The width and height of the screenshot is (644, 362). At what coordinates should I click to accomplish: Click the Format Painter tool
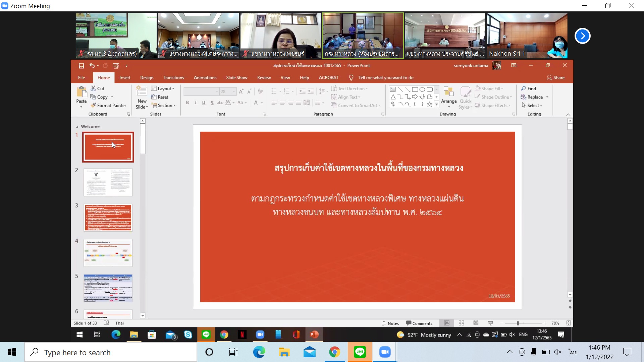(108, 105)
